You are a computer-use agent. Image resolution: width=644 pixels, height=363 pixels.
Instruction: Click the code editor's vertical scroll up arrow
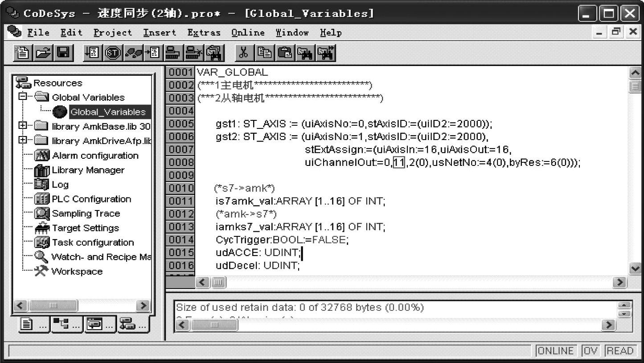click(635, 72)
